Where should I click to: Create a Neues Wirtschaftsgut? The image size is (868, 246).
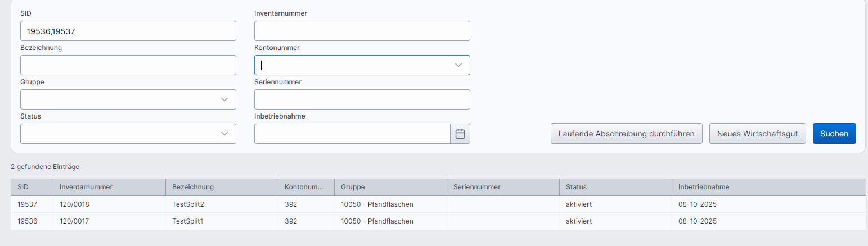point(757,134)
